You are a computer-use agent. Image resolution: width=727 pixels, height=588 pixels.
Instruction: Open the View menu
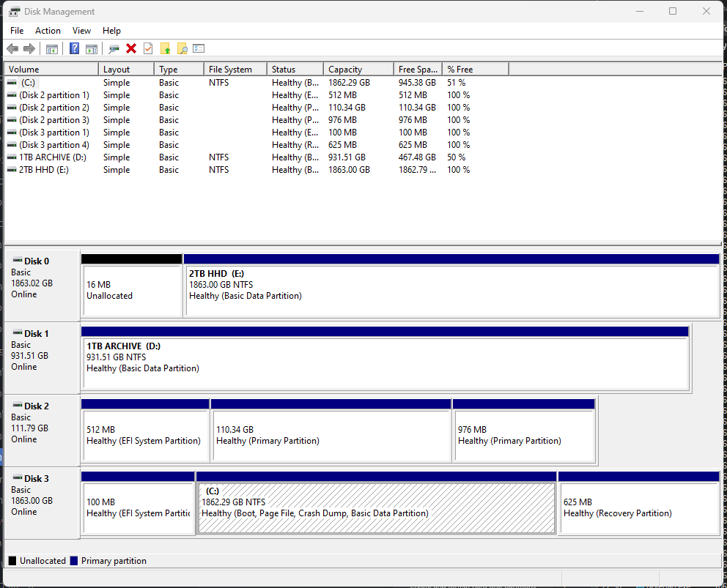(81, 31)
